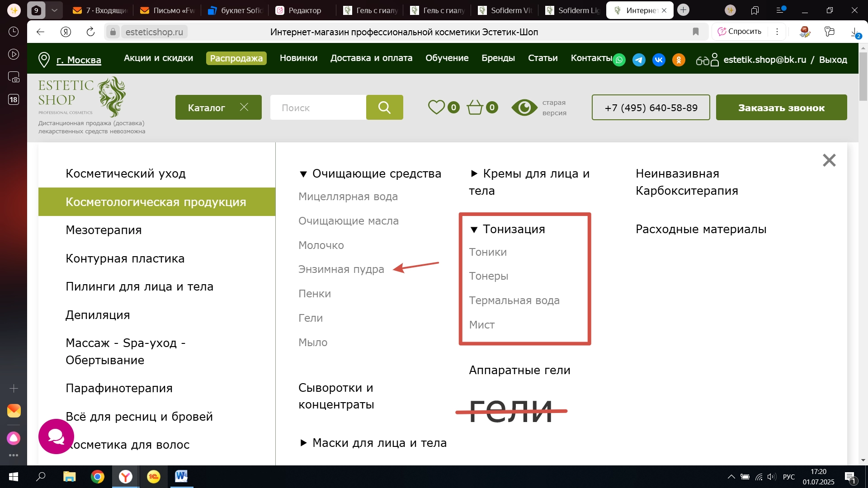The height and width of the screenshot is (488, 868).
Task: Open Windows notification center icon
Action: pyautogui.click(x=850, y=477)
